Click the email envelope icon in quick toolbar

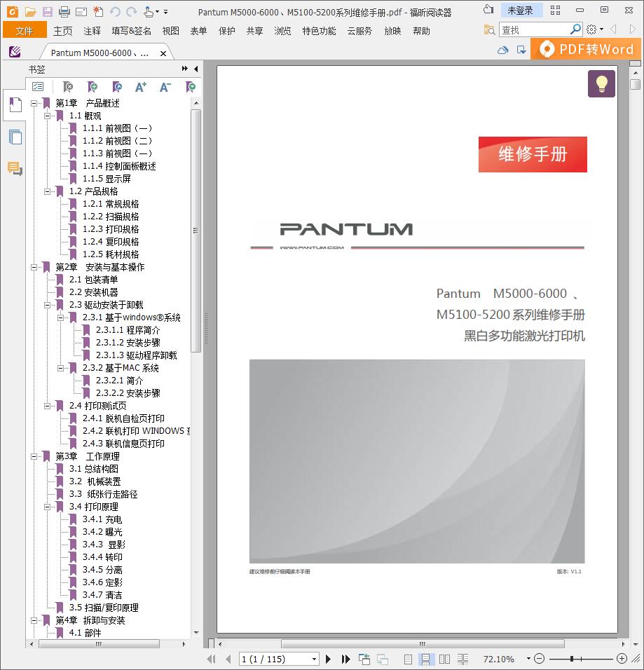pyautogui.click(x=81, y=12)
